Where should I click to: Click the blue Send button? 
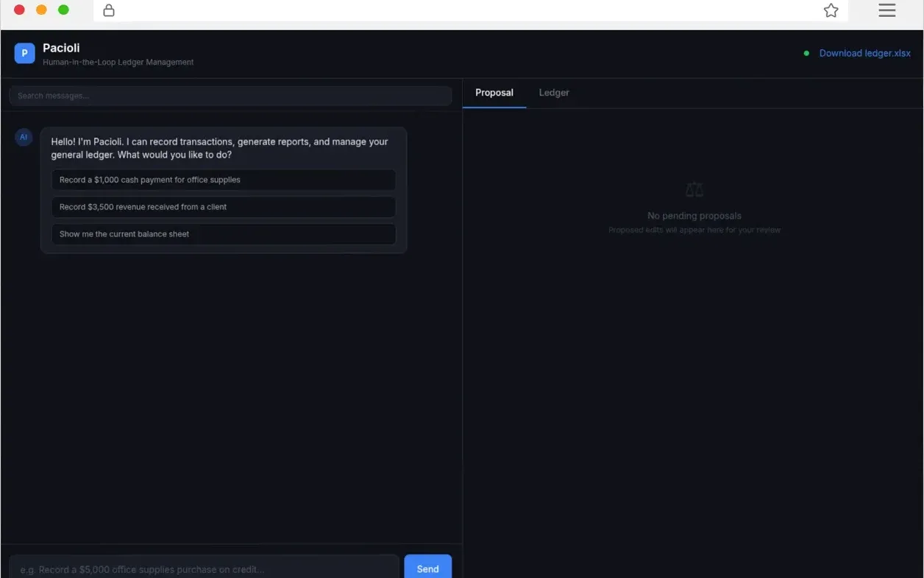click(x=427, y=567)
